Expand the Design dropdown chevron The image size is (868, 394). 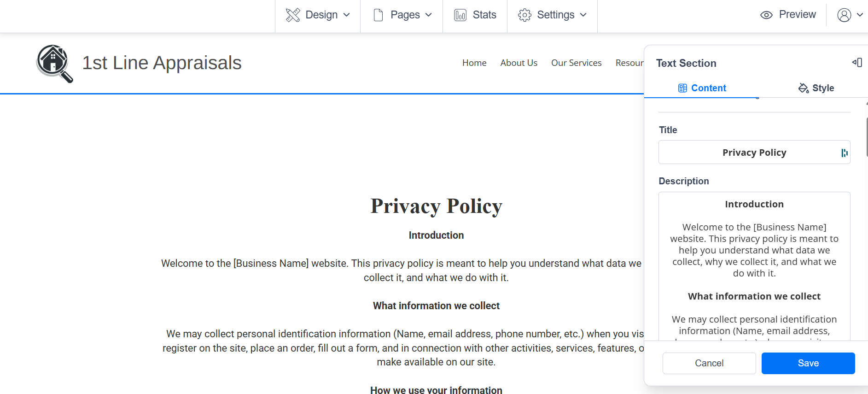coord(346,15)
